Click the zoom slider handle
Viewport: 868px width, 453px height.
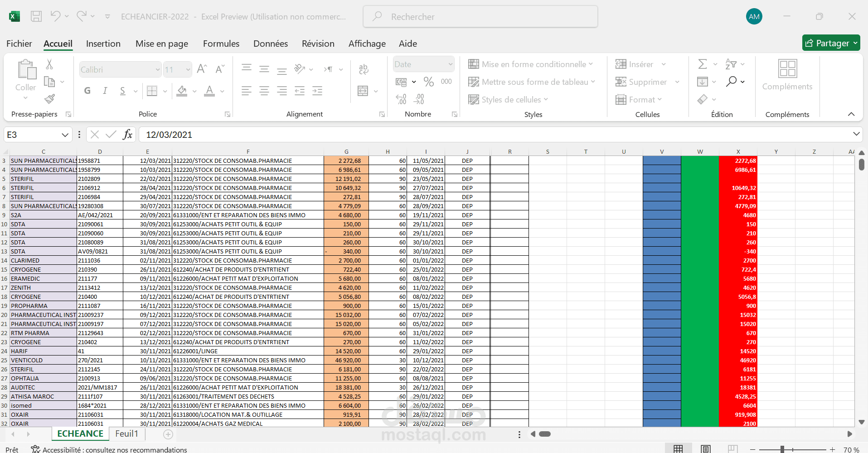tap(782, 449)
